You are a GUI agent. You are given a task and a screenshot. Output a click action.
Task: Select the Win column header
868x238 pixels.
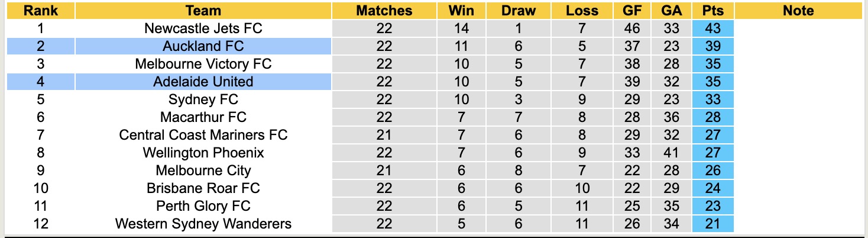(461, 11)
